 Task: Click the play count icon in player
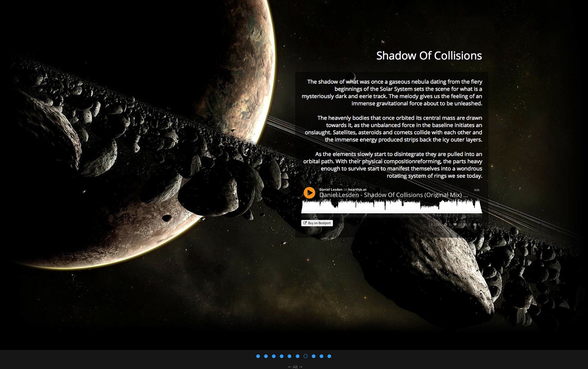pyautogui.click(x=446, y=224)
